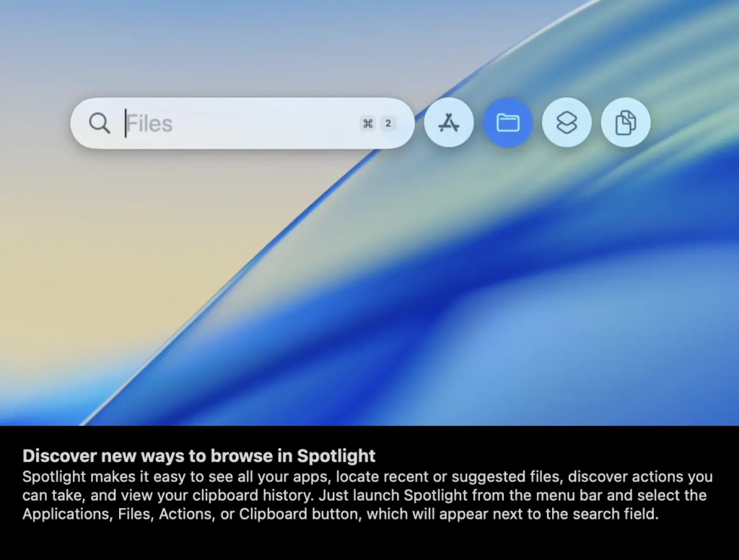Viewport: 739px width, 560px height.
Task: Click "Spotlight makes it easy" sentence start
Action: (x=90, y=477)
